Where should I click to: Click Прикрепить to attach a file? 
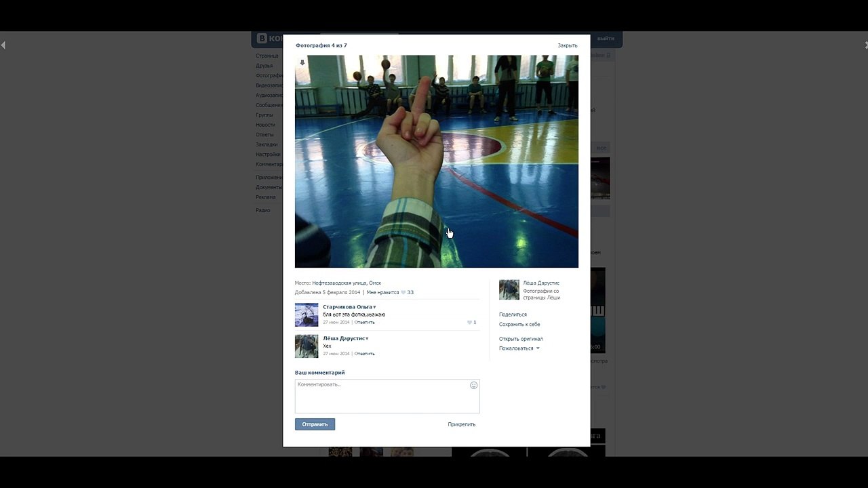tap(462, 424)
